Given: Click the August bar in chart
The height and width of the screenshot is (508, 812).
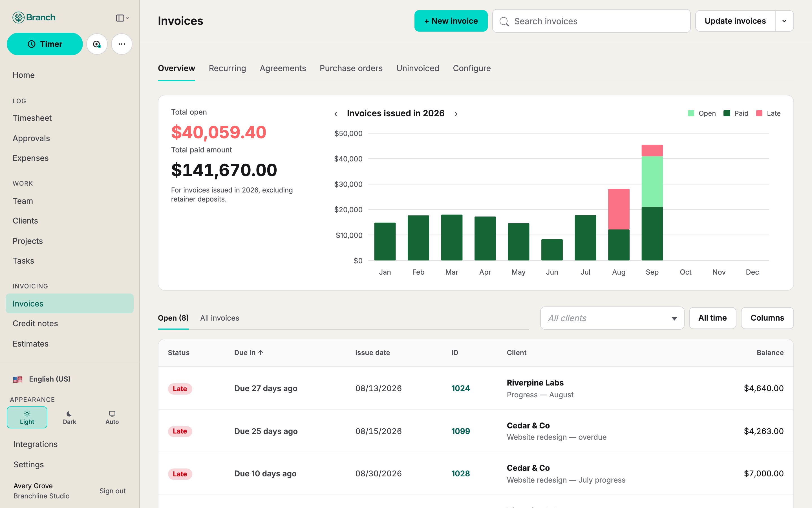Looking at the screenshot, I should coord(618,225).
